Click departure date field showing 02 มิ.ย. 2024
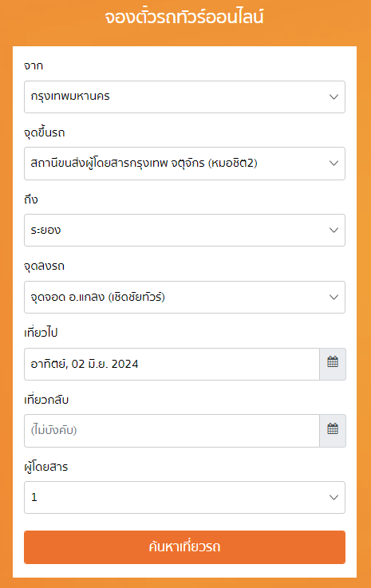This screenshot has height=588, width=371. (172, 364)
